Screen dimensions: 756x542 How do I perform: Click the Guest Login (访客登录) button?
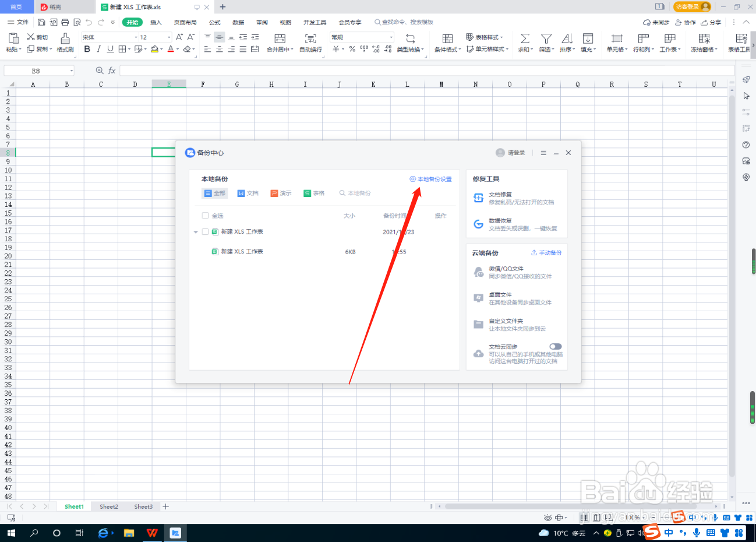(x=692, y=6)
